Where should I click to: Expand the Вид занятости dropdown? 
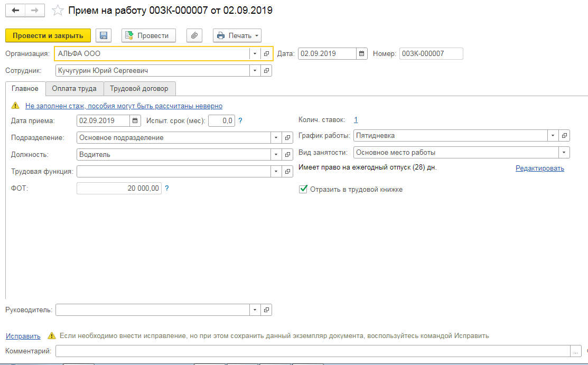tap(564, 153)
